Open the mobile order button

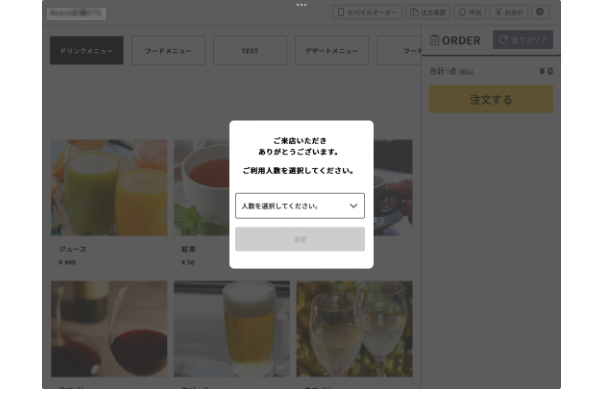click(367, 13)
